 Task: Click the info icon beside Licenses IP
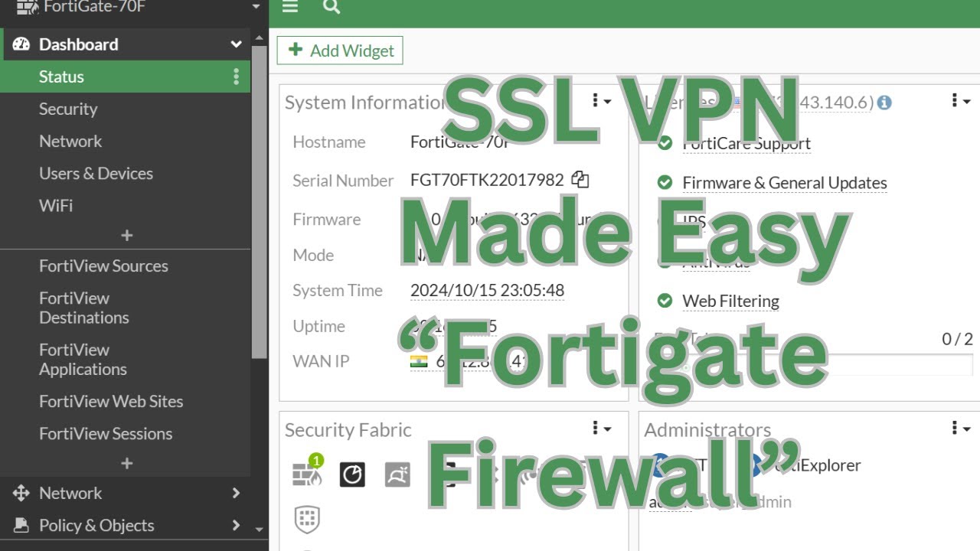coord(884,102)
